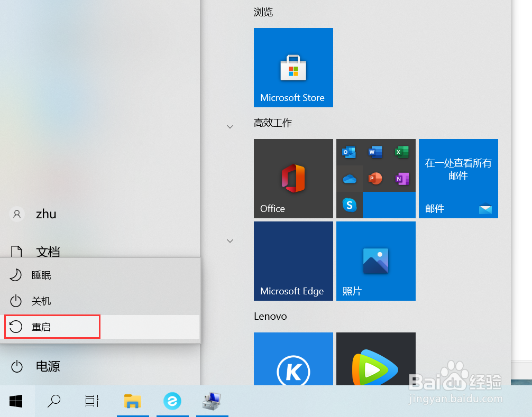Open OneNote from the Office apps folder tile

pos(402,178)
